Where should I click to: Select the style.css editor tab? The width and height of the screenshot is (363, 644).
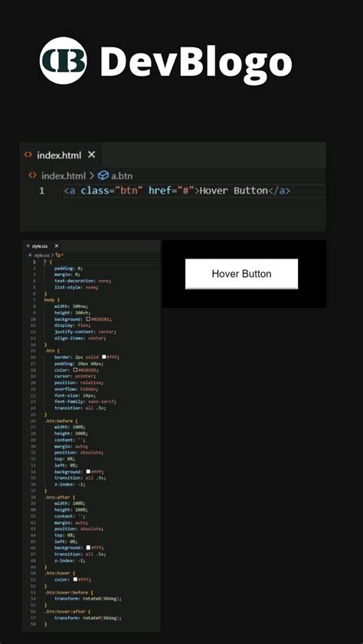(42, 246)
